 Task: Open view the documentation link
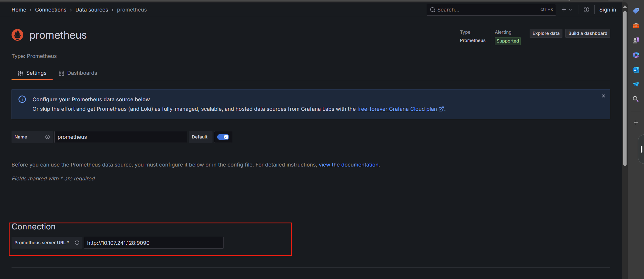[348, 165]
